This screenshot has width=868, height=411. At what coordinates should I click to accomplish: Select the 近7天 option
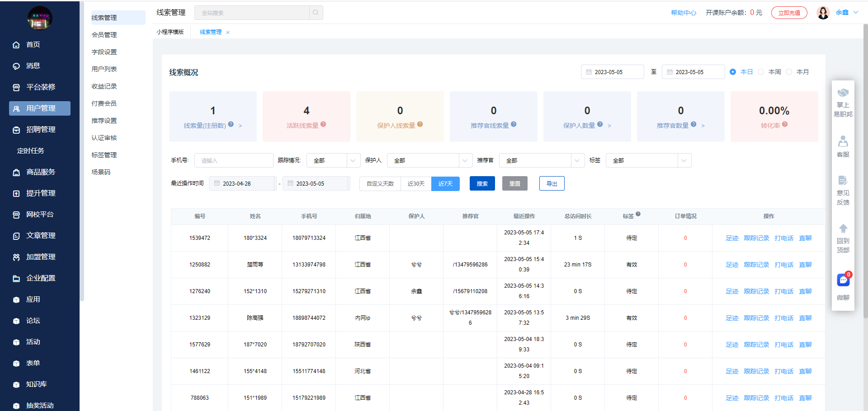[x=445, y=184]
